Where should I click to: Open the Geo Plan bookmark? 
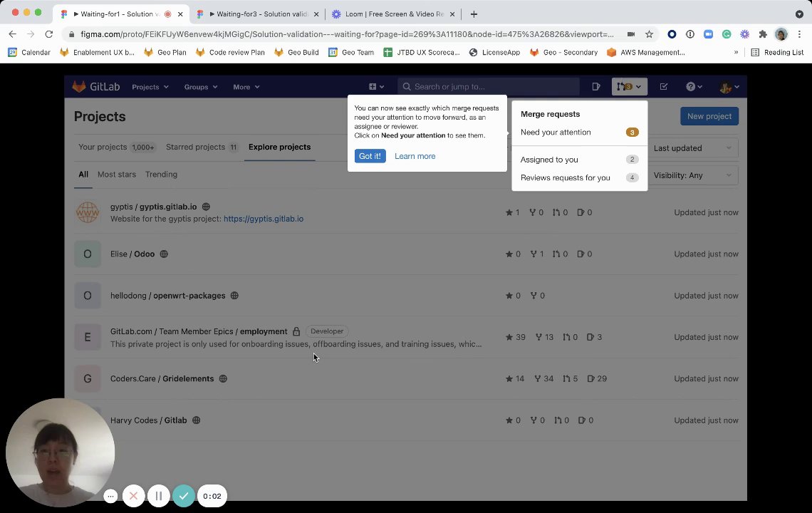pyautogui.click(x=165, y=52)
